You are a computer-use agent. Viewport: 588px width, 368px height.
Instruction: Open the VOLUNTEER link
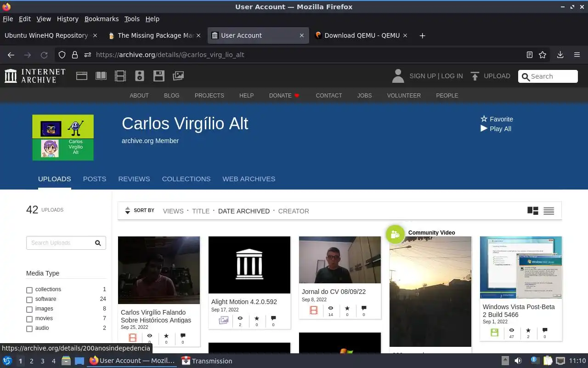(404, 96)
